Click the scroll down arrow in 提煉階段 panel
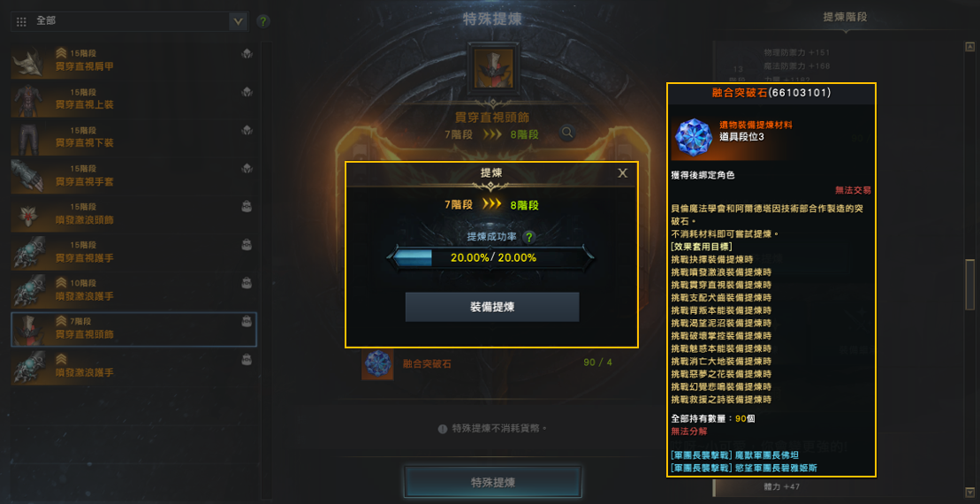The width and height of the screenshot is (980, 504). tap(969, 493)
